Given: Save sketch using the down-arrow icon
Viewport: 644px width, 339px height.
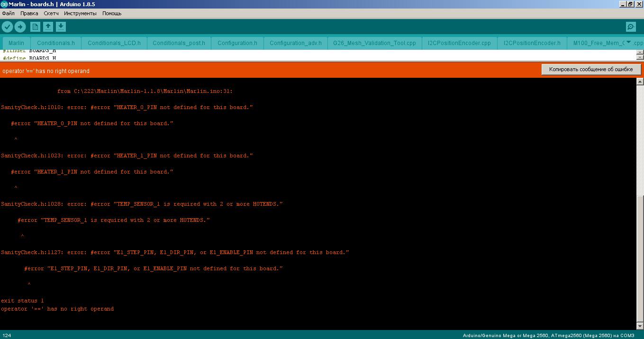Looking at the screenshot, I should coord(61,27).
